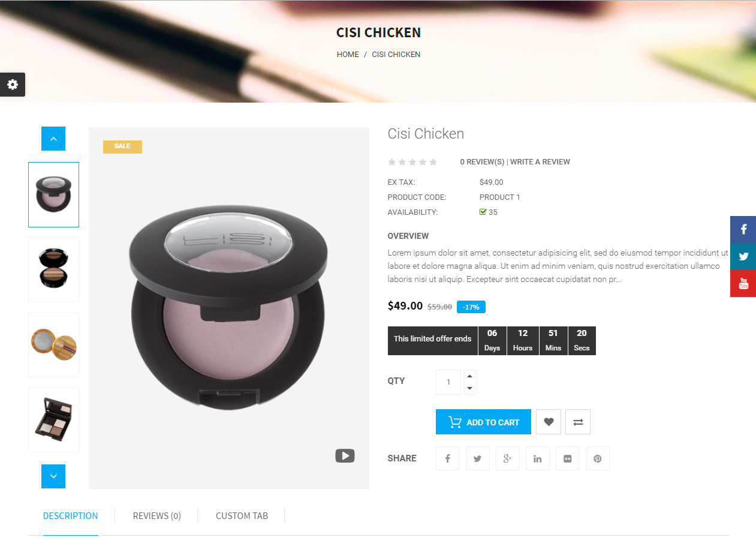Click the compare arrows icon
Image resolution: width=756 pixels, height=549 pixels.
[578, 422]
